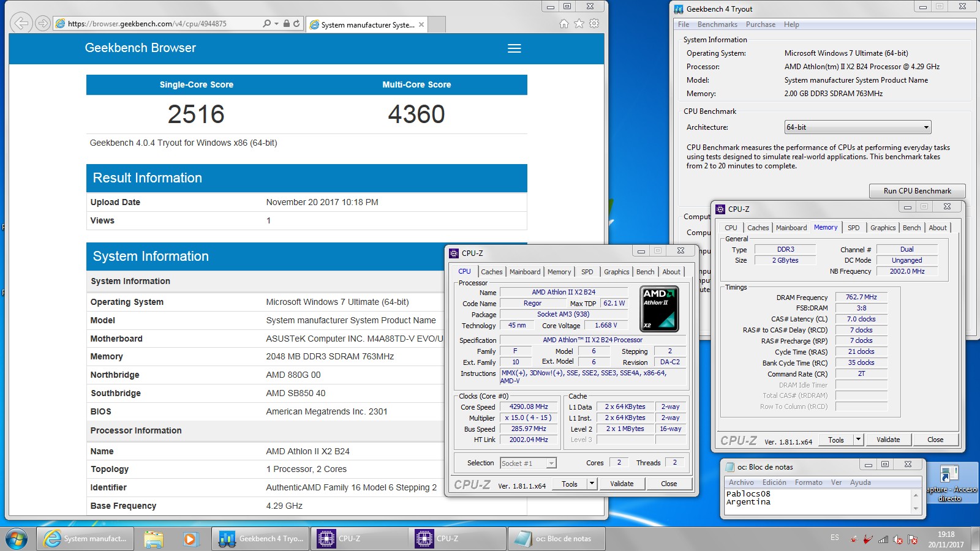The image size is (980, 551).
Task: Open the Help menu in Geekbench
Action: point(791,24)
